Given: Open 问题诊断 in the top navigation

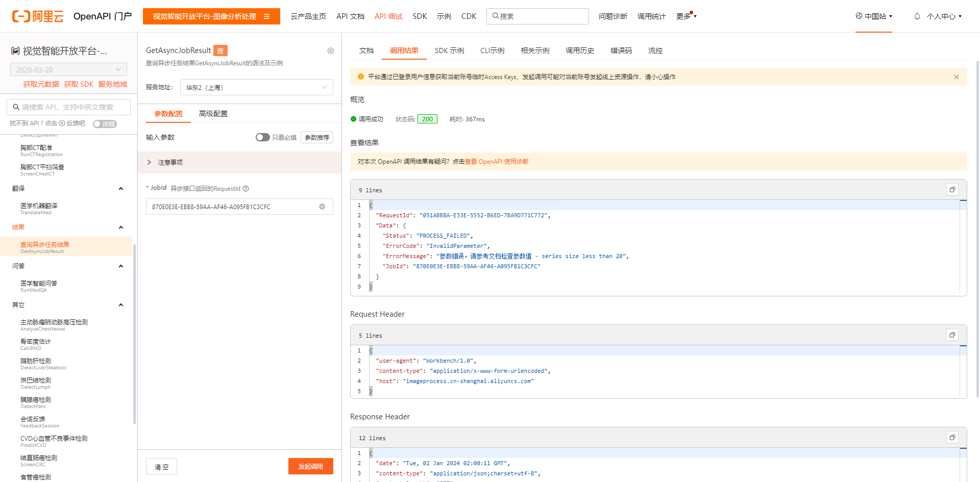Looking at the screenshot, I should pyautogui.click(x=613, y=16).
